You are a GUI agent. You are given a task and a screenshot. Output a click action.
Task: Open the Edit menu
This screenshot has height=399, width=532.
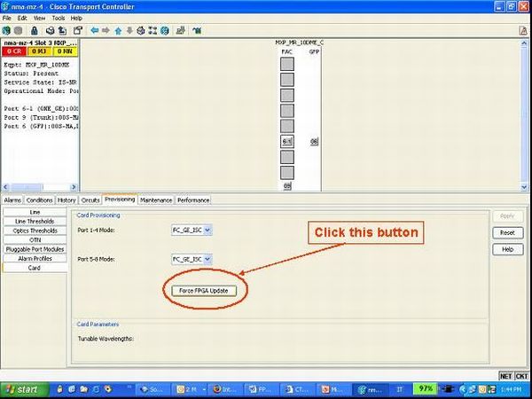(x=22, y=18)
